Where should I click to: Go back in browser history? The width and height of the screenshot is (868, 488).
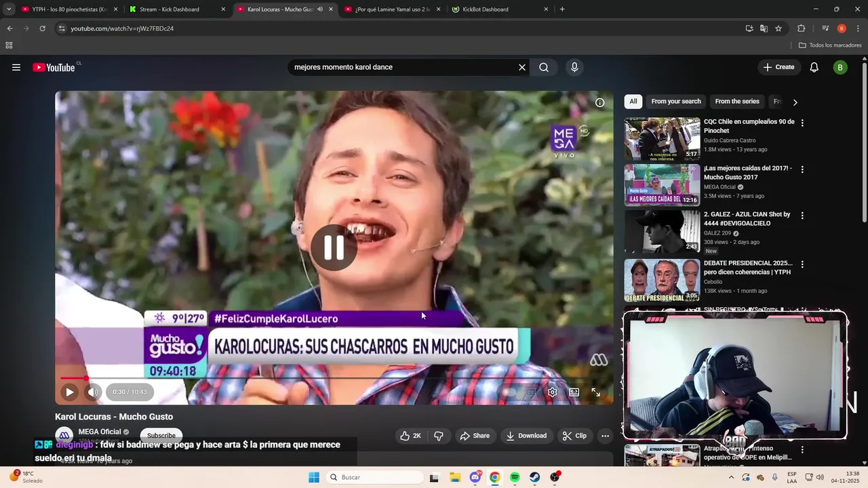(x=9, y=28)
